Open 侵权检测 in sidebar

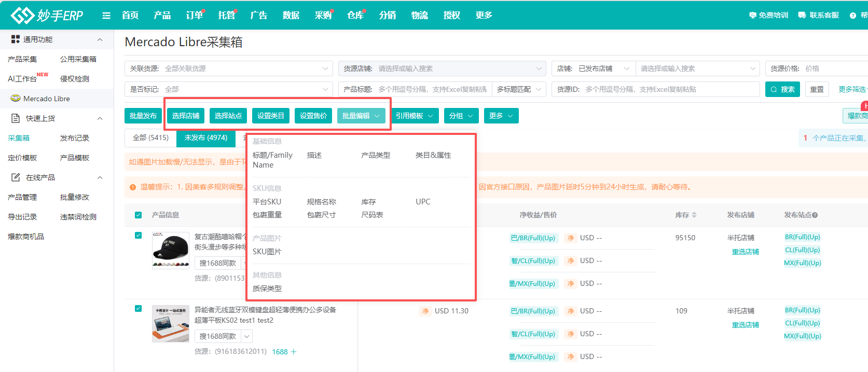pyautogui.click(x=75, y=79)
